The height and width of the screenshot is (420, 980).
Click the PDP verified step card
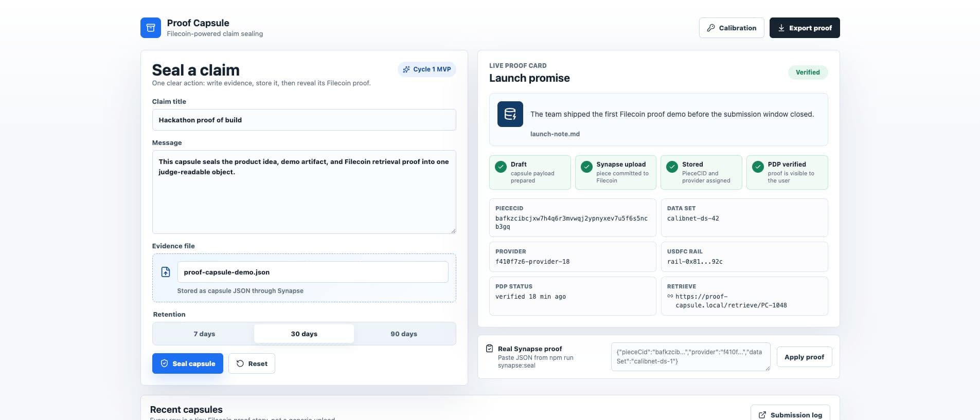click(x=787, y=172)
